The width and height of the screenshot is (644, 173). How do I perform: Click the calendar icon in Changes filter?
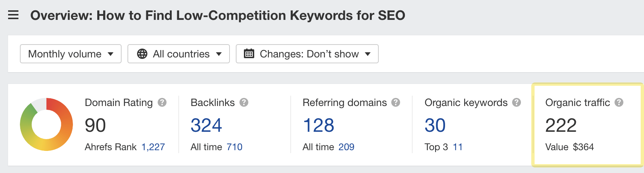[x=249, y=54]
